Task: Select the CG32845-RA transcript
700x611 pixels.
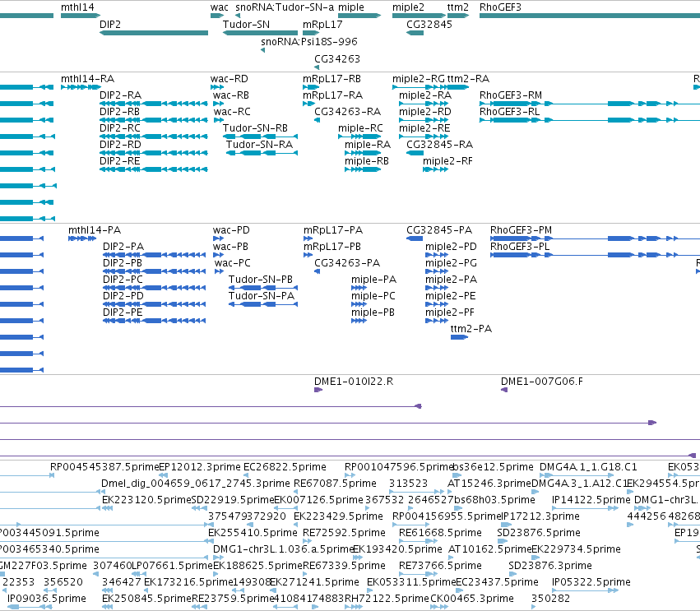Action: tap(415, 153)
